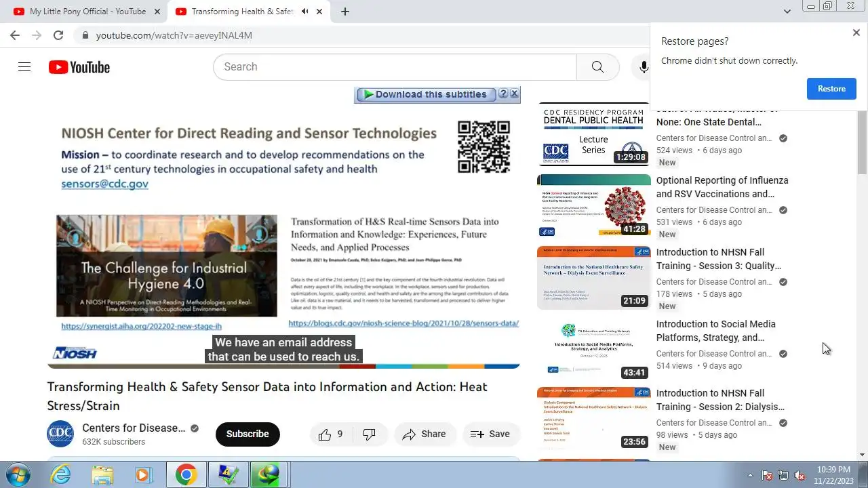Click the search magnifier button

[597, 67]
